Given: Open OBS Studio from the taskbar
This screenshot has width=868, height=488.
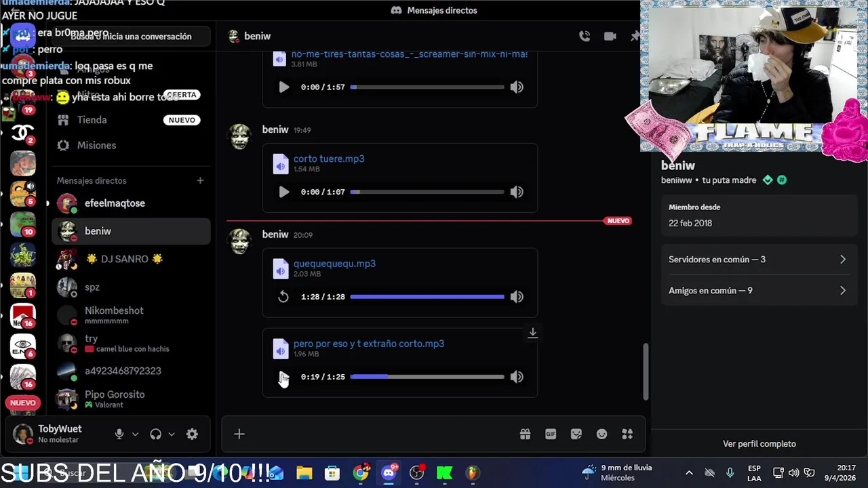Looking at the screenshot, I should pyautogui.click(x=416, y=472).
